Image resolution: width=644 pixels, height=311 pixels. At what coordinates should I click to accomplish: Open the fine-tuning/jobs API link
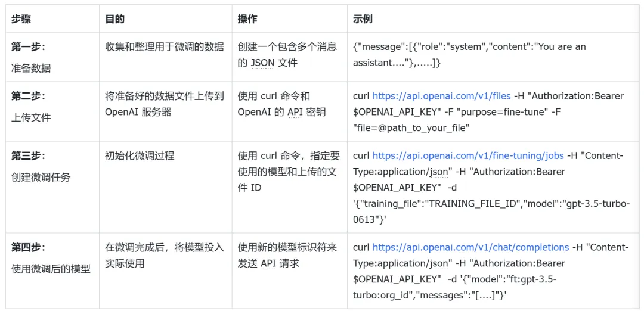pos(468,156)
